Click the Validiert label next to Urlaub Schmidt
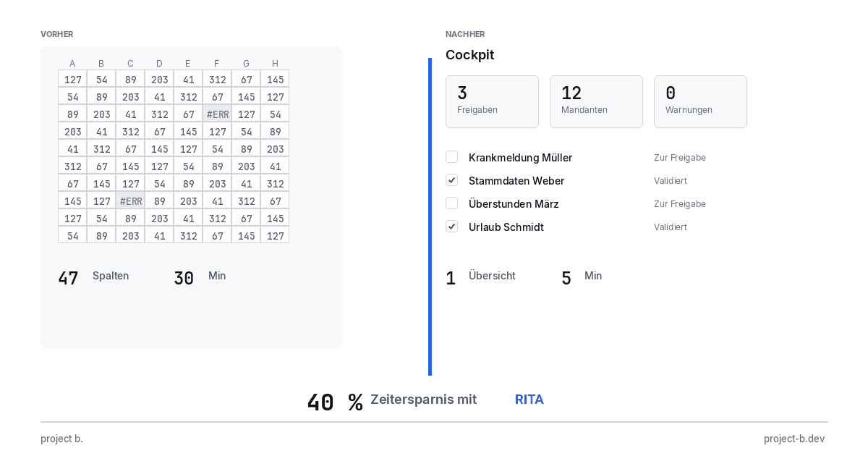Screen dimensions: 868x456 (x=671, y=227)
